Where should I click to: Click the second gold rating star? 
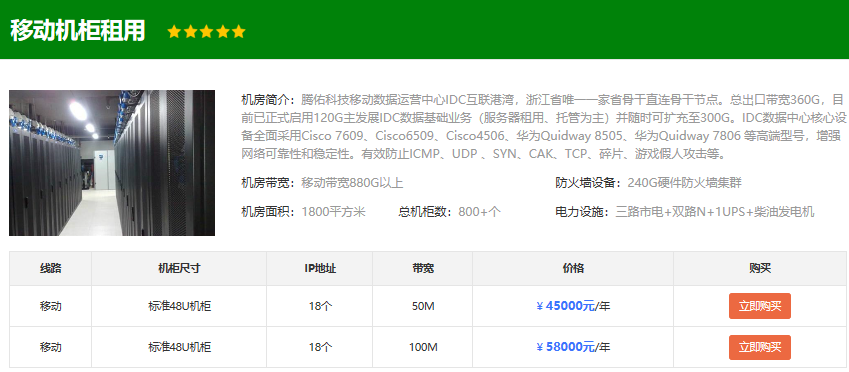190,32
